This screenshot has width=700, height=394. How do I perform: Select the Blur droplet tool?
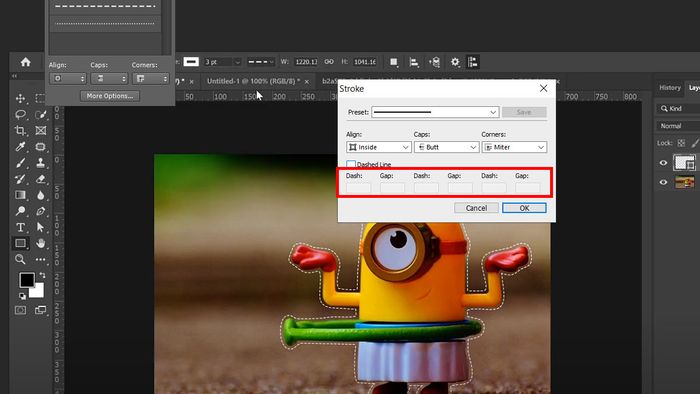point(41,195)
